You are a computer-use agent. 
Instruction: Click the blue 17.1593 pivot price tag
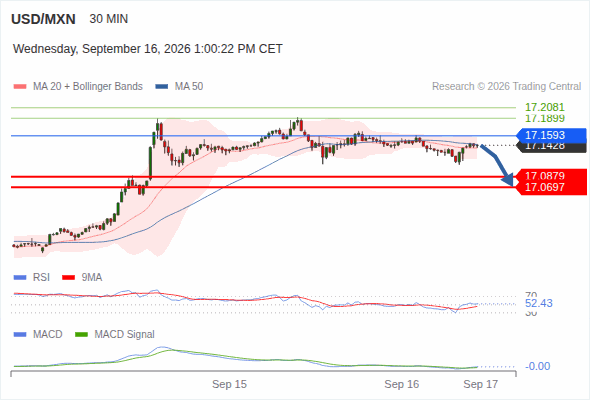pos(551,135)
